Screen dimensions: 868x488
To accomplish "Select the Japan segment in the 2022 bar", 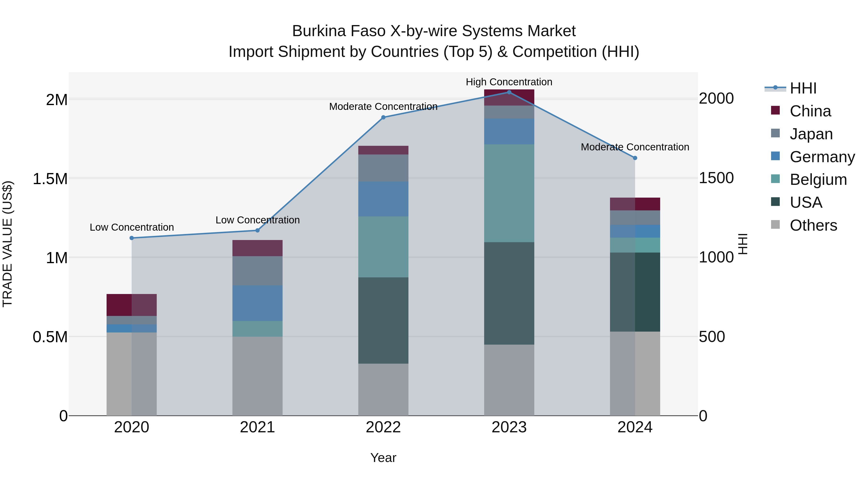I will 383,168.
